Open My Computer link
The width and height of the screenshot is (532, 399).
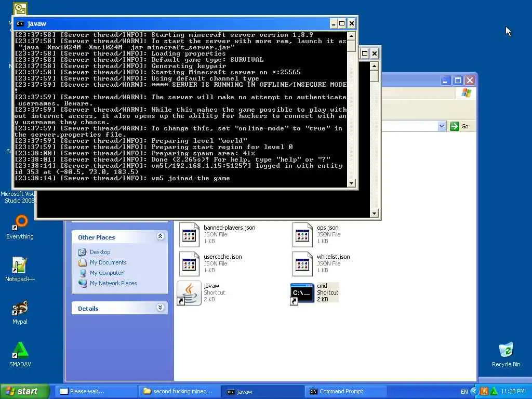[107, 273]
